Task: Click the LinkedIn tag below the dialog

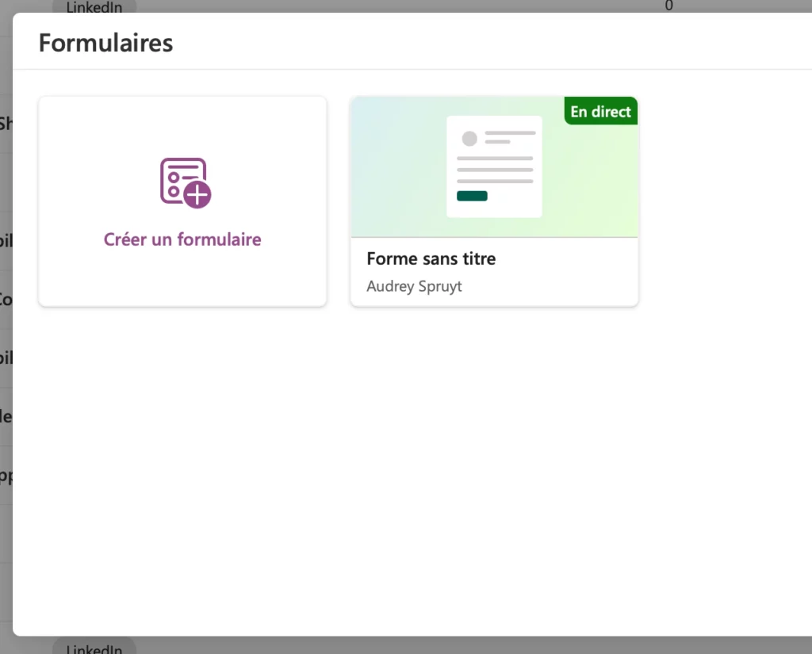Action: coord(94,648)
